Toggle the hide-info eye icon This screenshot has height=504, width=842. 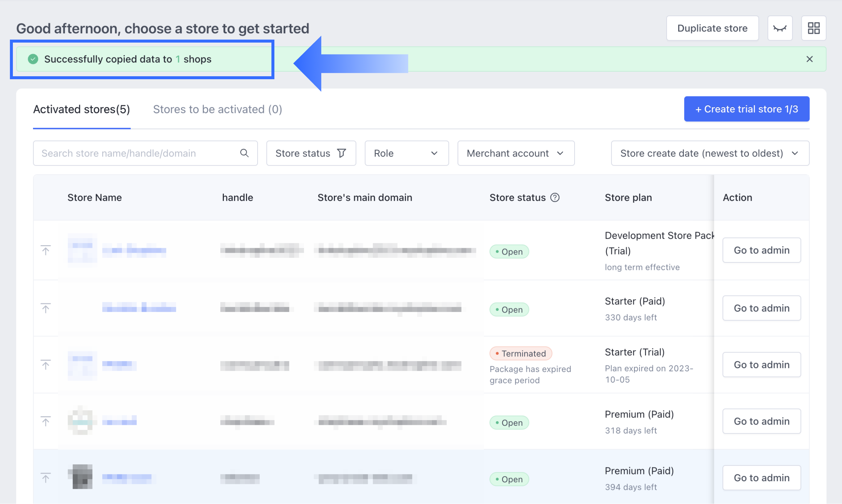pyautogui.click(x=780, y=28)
